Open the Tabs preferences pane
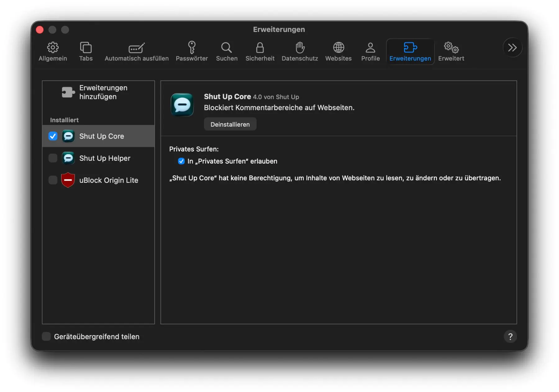Viewport: 559px width, 392px height. 86,52
